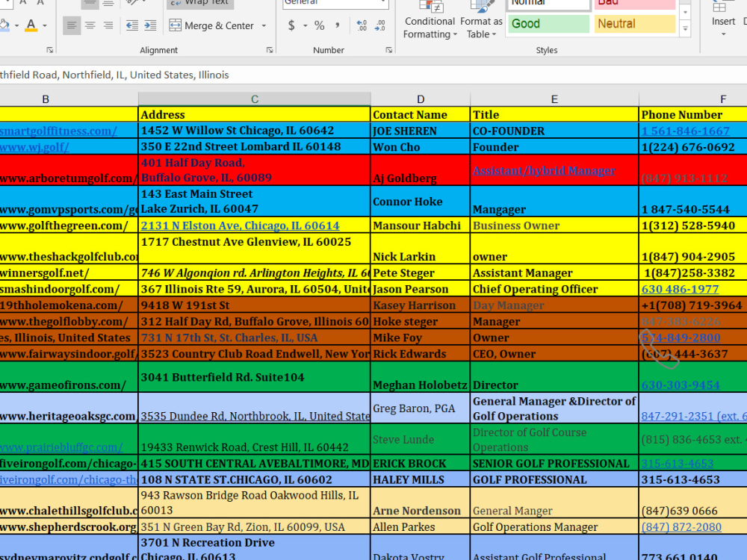Click inside the formula bar text

click(114, 75)
